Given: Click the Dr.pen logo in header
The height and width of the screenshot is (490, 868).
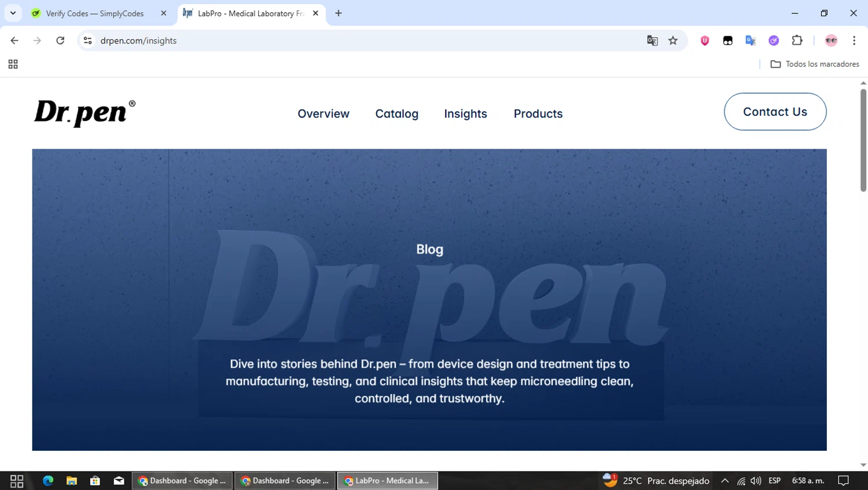Looking at the screenshot, I should coord(84,113).
